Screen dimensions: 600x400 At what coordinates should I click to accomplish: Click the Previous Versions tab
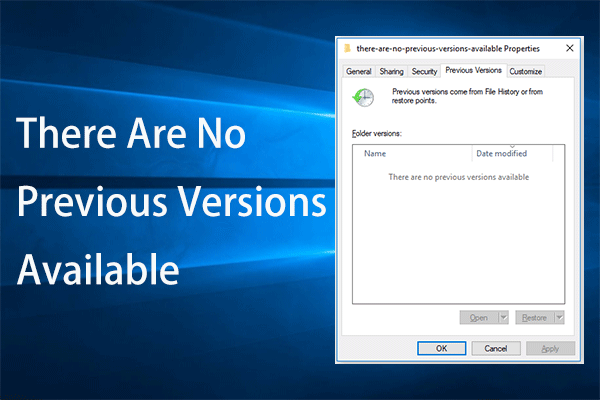click(x=473, y=70)
